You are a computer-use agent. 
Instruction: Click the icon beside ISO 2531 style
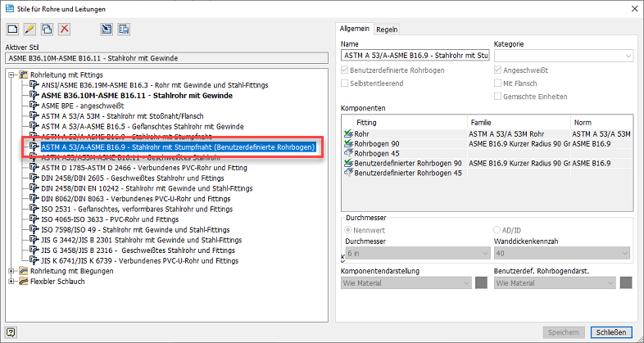click(34, 210)
